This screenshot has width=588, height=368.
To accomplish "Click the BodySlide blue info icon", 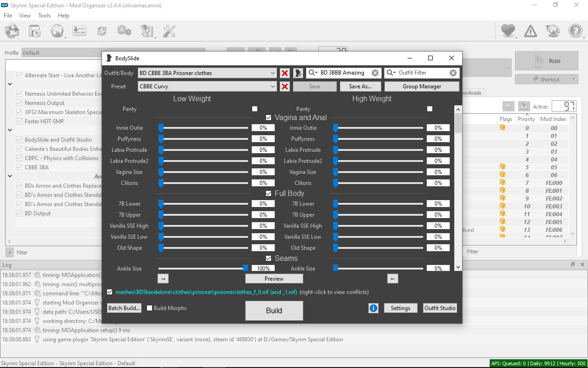I will point(373,308).
